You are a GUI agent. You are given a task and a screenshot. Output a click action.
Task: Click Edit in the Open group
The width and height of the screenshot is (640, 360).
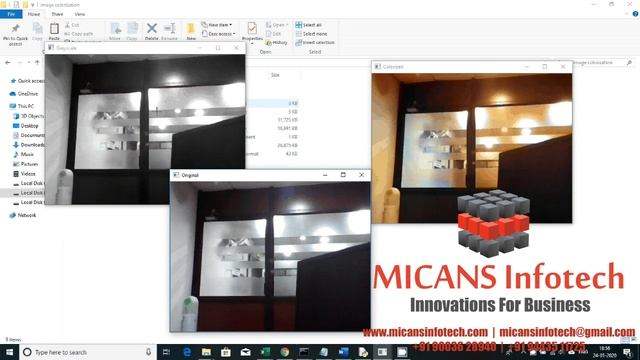[273, 34]
